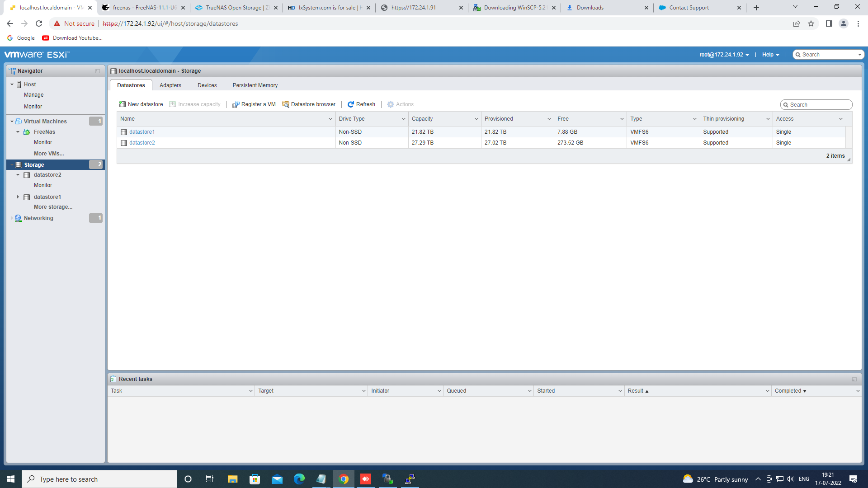Image resolution: width=868 pixels, height=488 pixels.
Task: Click More VMs... in Navigator
Action: (49, 154)
